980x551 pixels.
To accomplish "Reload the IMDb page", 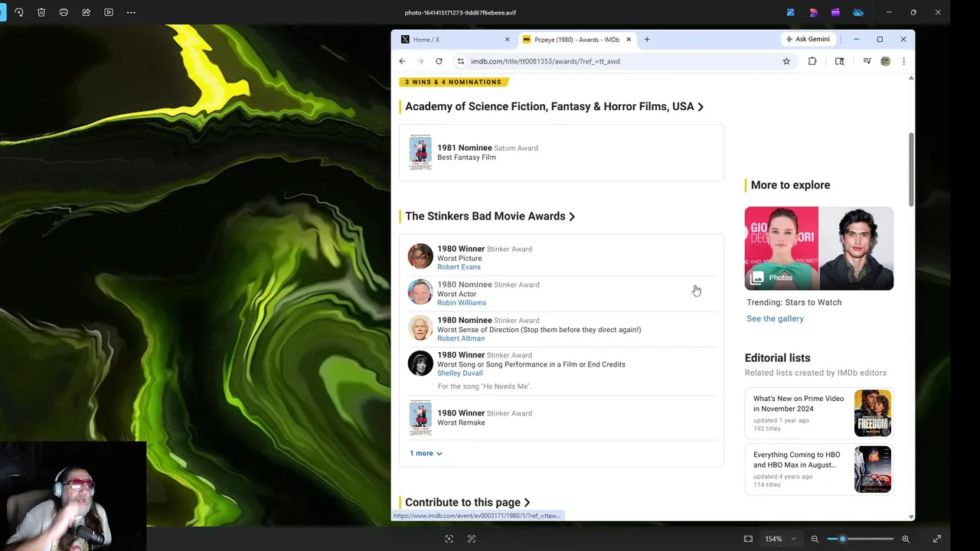I will 439,61.
